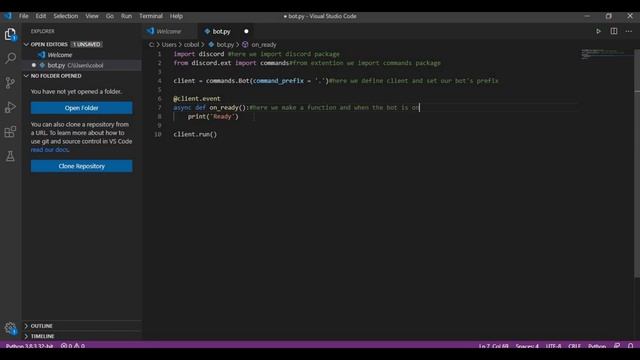Switch to the Welcome tab

coord(169,31)
